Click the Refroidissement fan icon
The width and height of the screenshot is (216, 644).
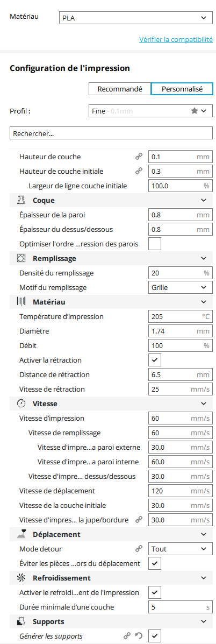(21, 578)
